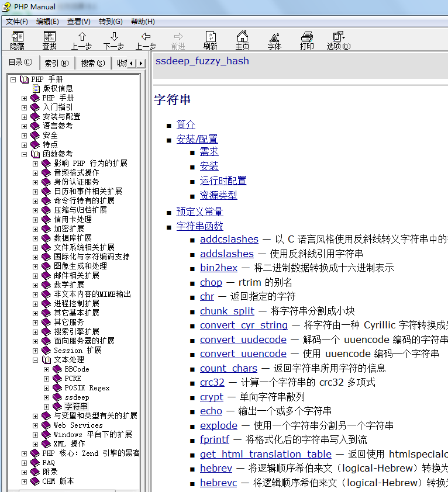Select the 国际化与字符编码支持 tree item

tap(92, 257)
